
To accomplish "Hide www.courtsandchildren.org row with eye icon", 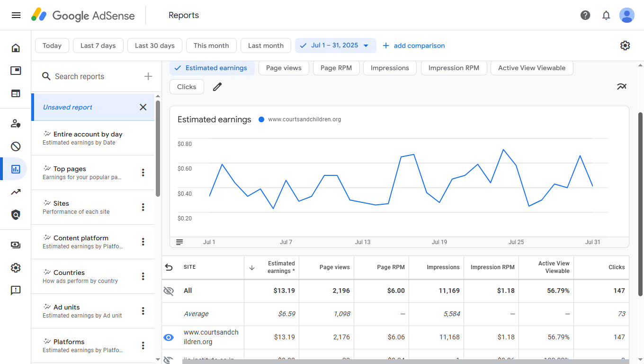I will coord(169,337).
